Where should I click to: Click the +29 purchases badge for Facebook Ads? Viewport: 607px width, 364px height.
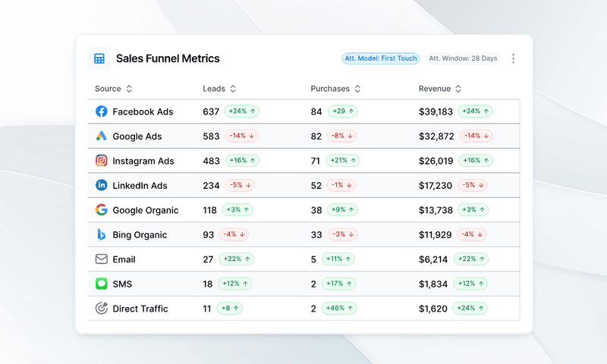(x=343, y=111)
